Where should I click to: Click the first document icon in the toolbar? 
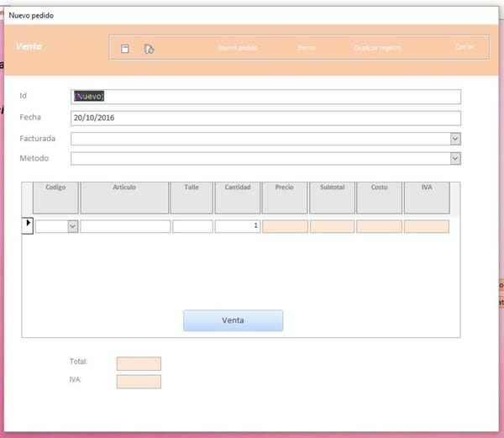click(125, 49)
